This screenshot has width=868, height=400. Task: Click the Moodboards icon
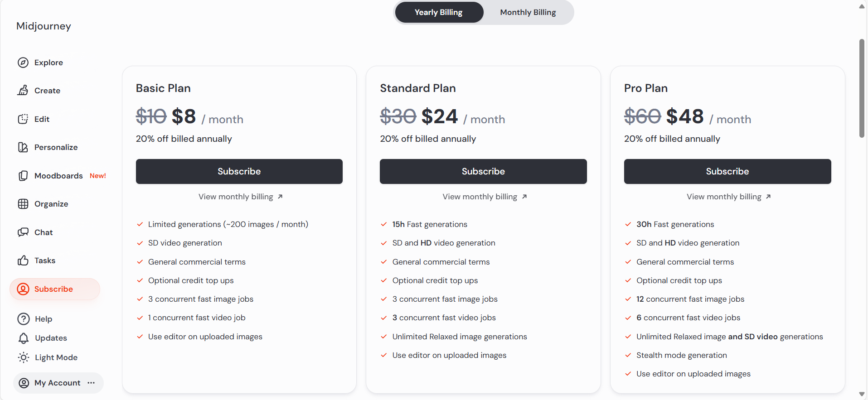point(23,176)
